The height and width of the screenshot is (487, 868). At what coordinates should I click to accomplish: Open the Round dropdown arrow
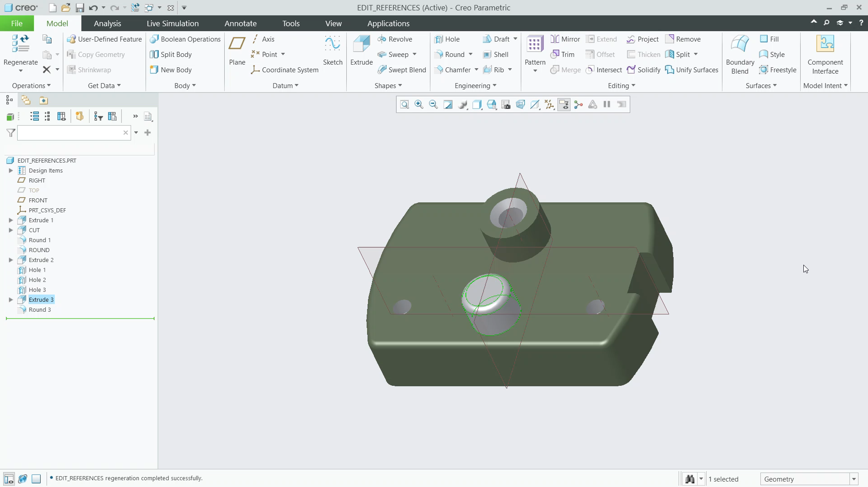click(x=471, y=55)
